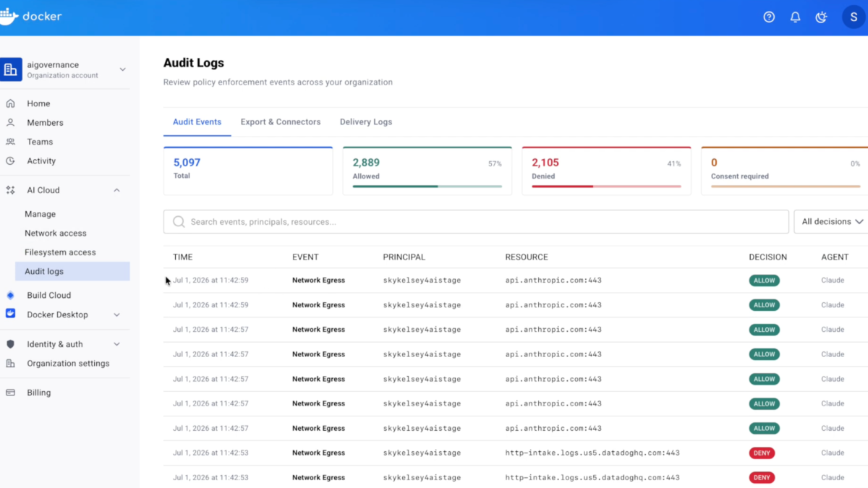Click the Organization settings icon

10,364
